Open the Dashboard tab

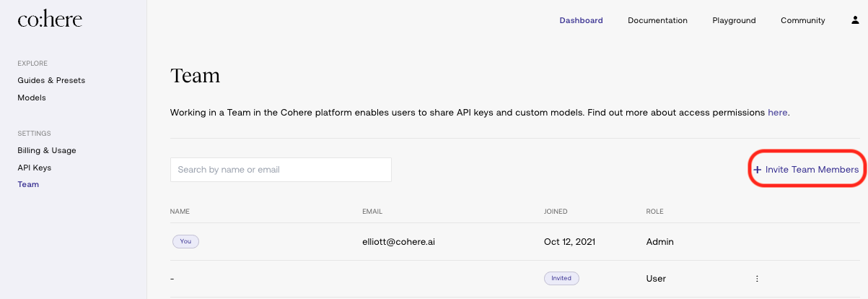581,20
